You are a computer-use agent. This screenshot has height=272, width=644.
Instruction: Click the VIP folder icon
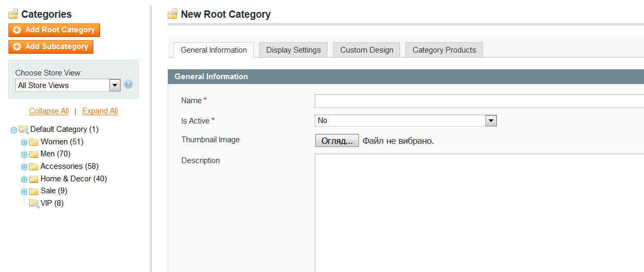tap(34, 204)
